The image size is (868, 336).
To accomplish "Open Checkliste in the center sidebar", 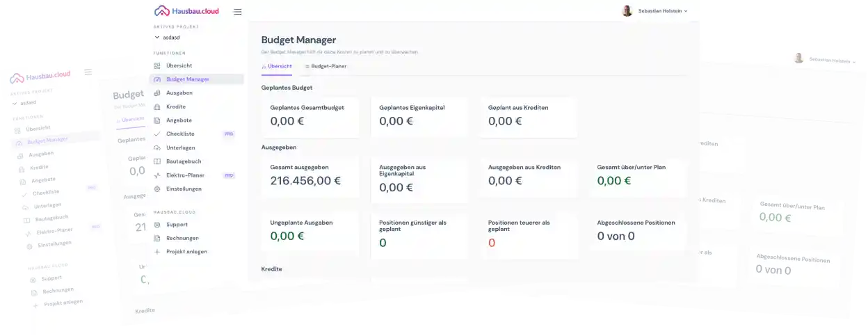I will tap(180, 134).
